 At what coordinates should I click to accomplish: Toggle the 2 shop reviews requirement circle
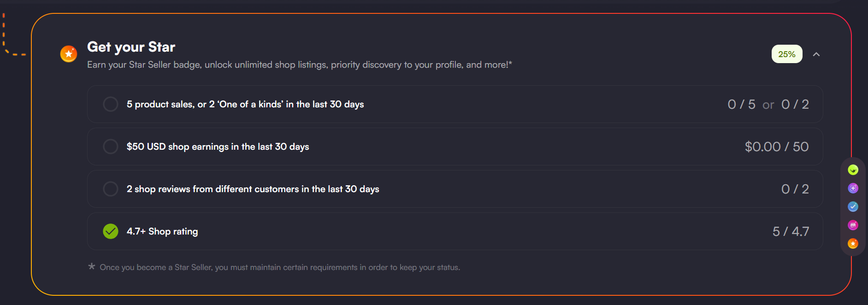coord(111,189)
